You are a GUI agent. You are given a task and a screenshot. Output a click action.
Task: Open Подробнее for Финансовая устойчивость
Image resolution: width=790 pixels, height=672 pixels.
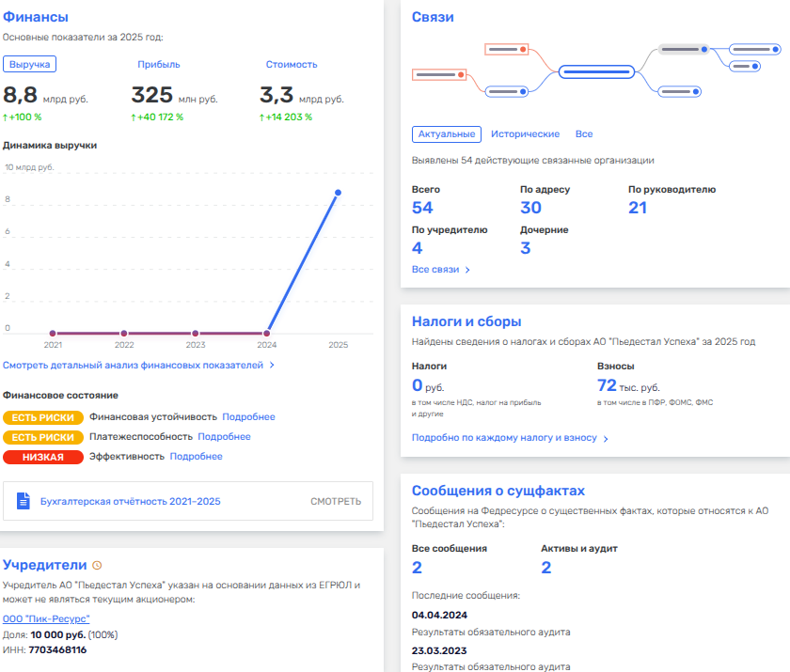[248, 416]
